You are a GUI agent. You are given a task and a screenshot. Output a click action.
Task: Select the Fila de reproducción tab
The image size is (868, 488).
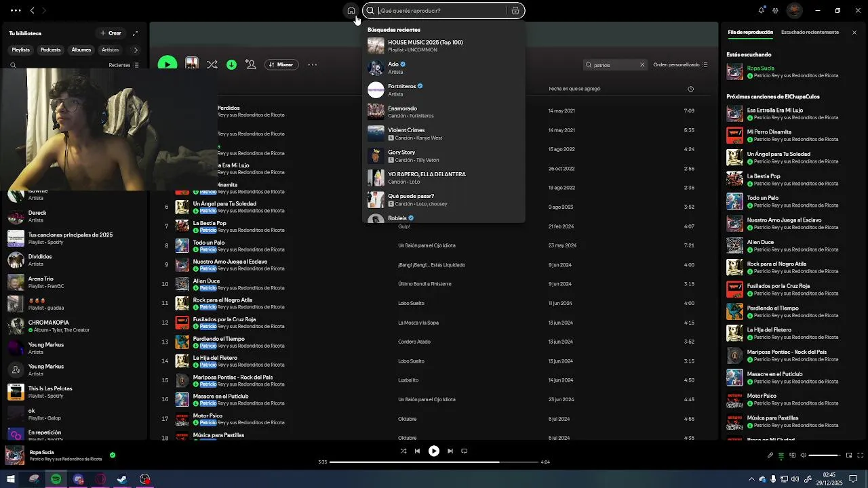click(x=750, y=33)
